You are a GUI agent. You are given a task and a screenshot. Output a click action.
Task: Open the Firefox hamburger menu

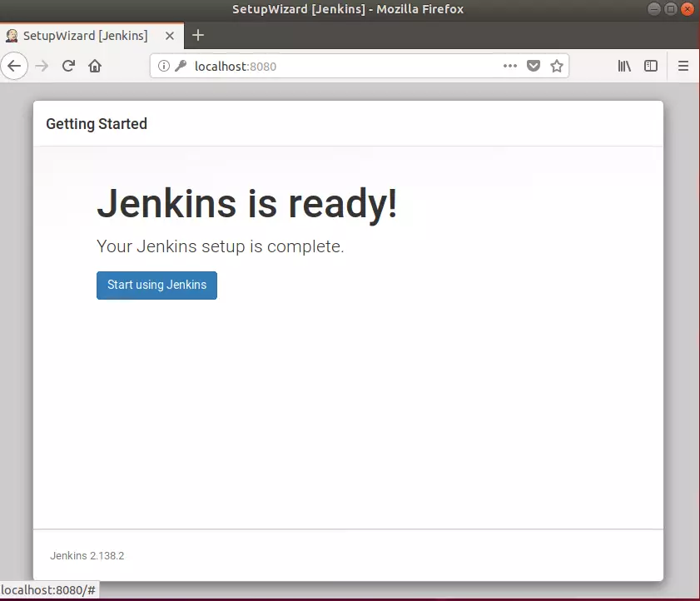(683, 66)
